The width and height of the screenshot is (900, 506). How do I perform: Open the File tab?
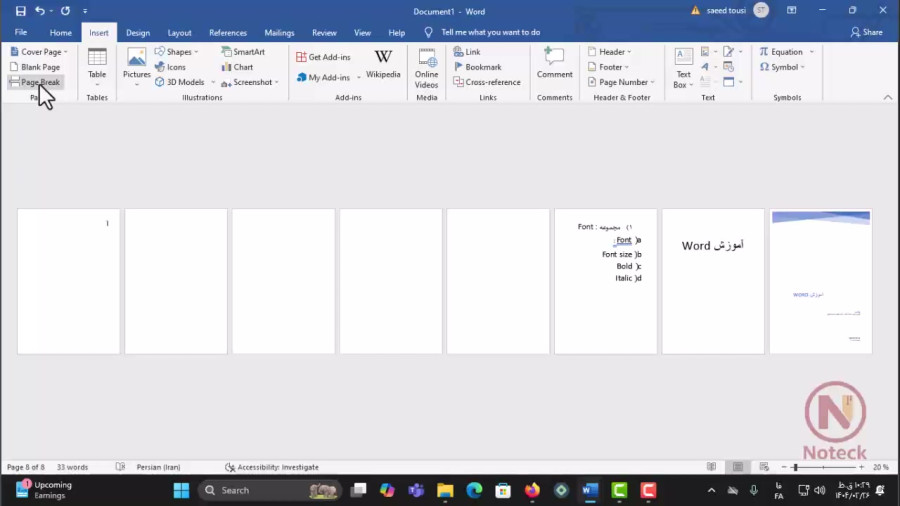pos(21,33)
